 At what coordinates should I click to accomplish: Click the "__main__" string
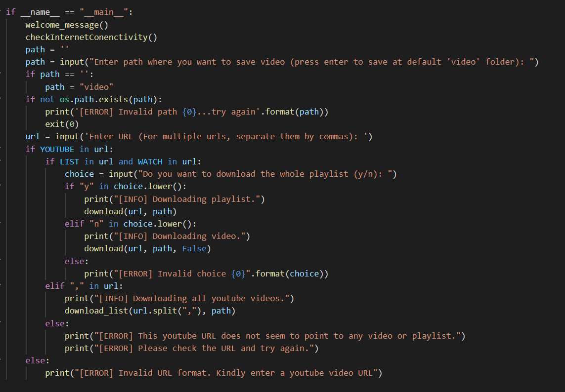point(103,12)
